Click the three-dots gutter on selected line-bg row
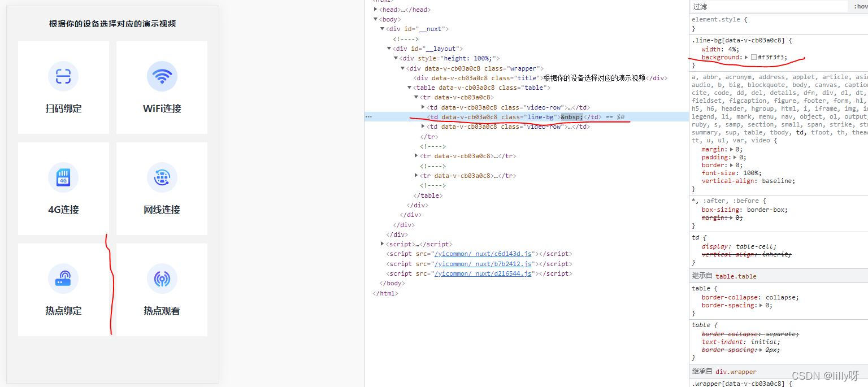 coord(368,117)
